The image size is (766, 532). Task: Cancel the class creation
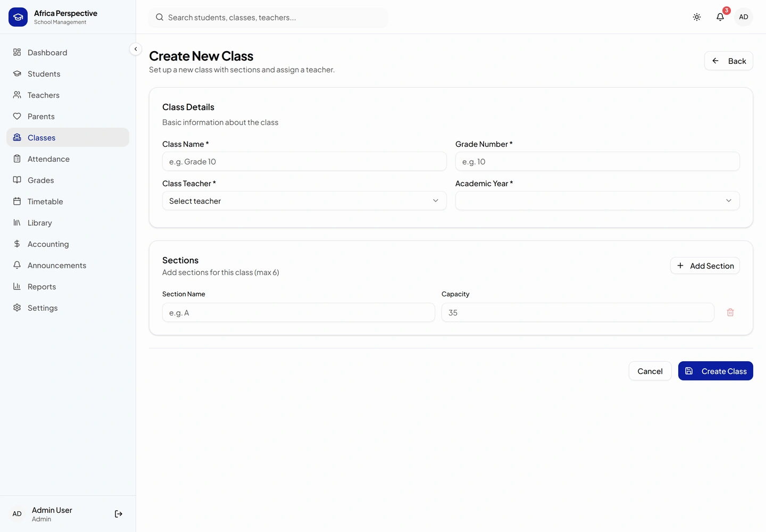(x=650, y=371)
